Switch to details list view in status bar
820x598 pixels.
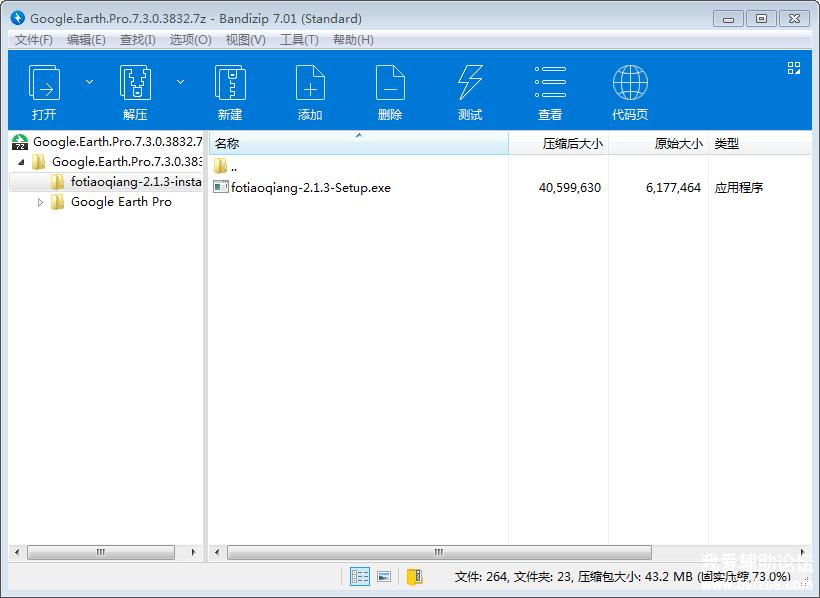(x=360, y=577)
